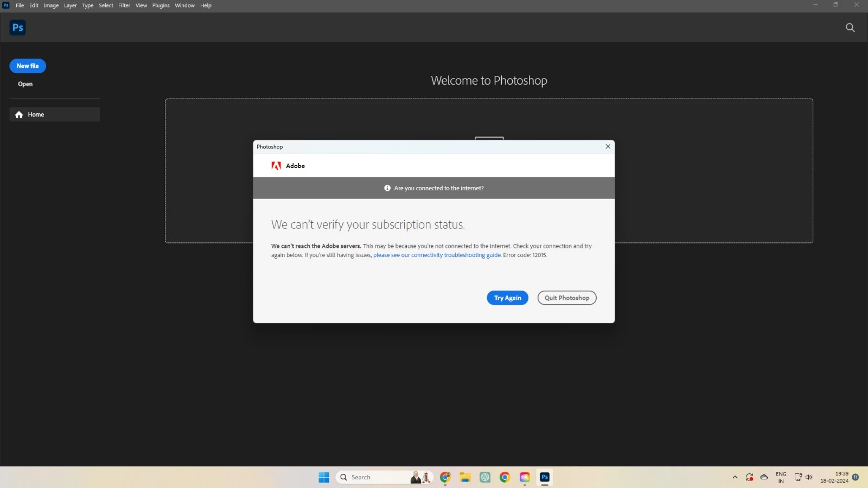Screen dimensions: 868x488
Task: Open the View menu
Action: pyautogui.click(x=141, y=5)
